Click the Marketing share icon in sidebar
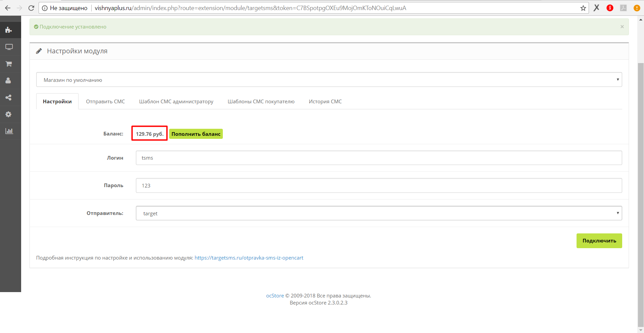644x333 pixels. [9, 98]
